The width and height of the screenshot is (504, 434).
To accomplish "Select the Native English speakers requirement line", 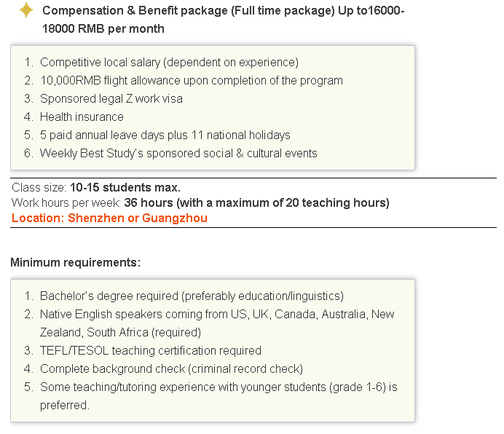I will coord(217,314).
